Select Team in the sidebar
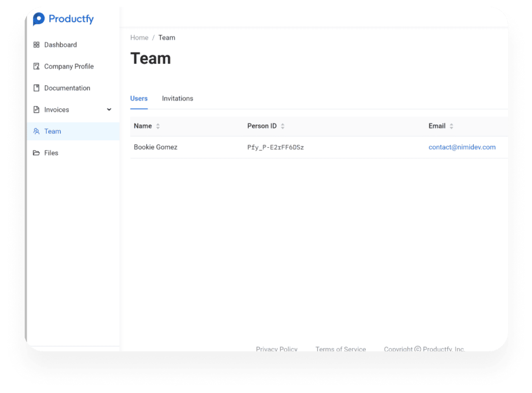Screen dimensions: 532x393 (x=73, y=131)
